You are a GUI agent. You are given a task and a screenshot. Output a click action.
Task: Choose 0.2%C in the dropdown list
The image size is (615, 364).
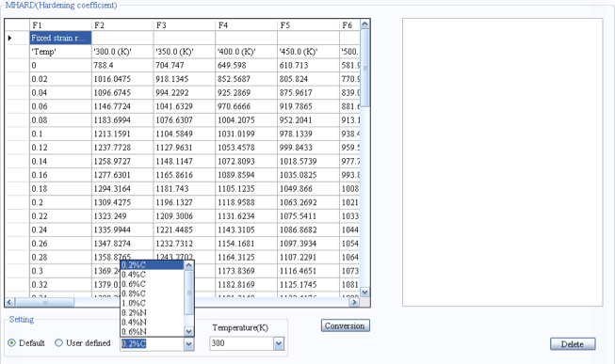pos(153,265)
